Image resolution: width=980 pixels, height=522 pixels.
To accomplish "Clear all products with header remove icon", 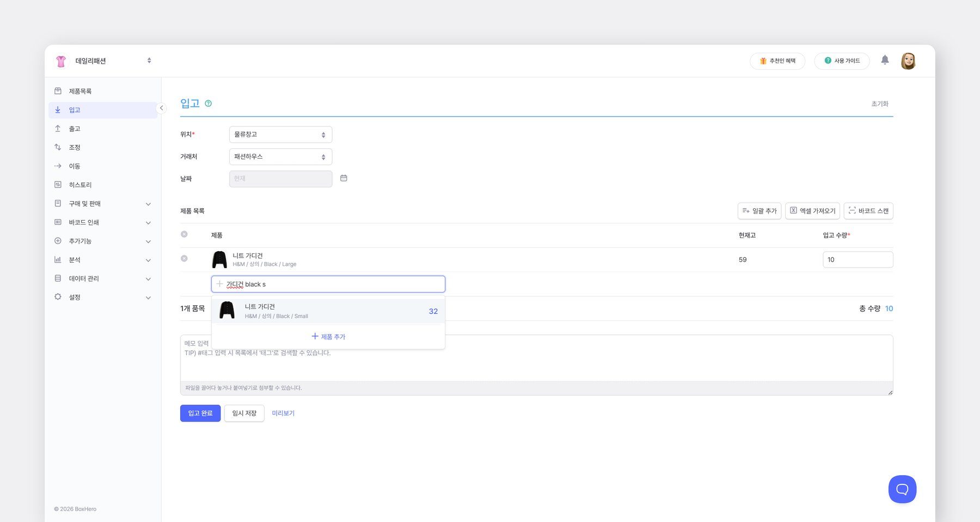I will pos(184,234).
